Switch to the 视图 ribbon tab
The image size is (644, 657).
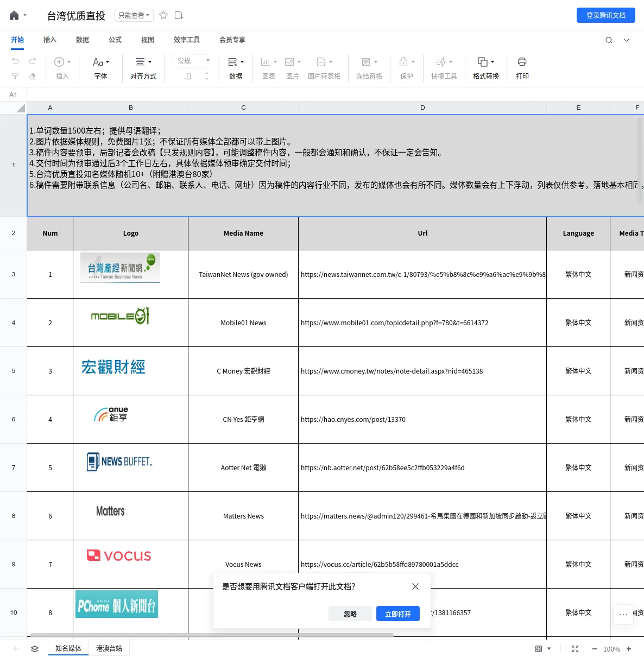pyautogui.click(x=148, y=40)
